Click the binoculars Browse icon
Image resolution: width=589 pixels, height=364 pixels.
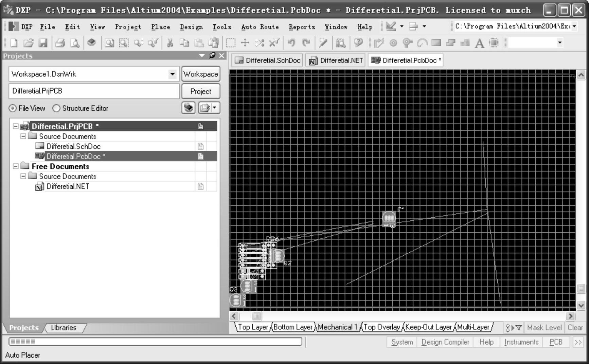[x=340, y=43]
